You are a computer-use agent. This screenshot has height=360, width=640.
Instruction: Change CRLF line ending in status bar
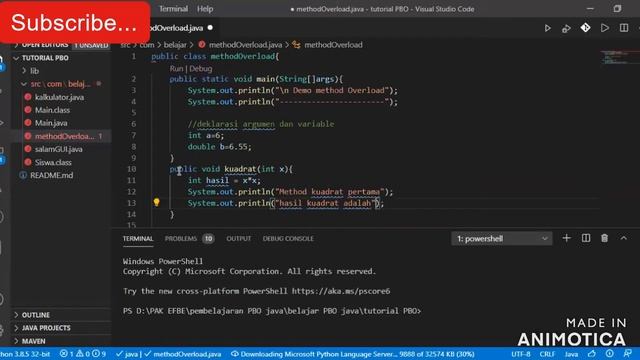tap(547, 354)
